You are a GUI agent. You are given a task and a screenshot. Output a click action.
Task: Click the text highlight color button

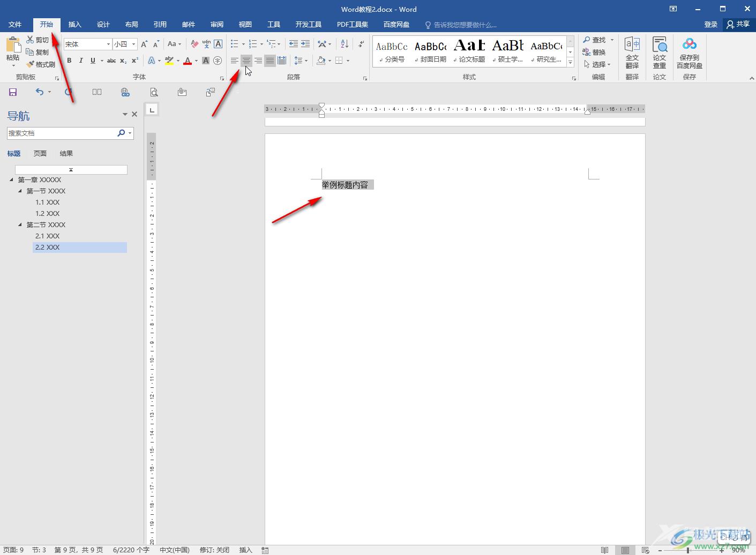169,61
